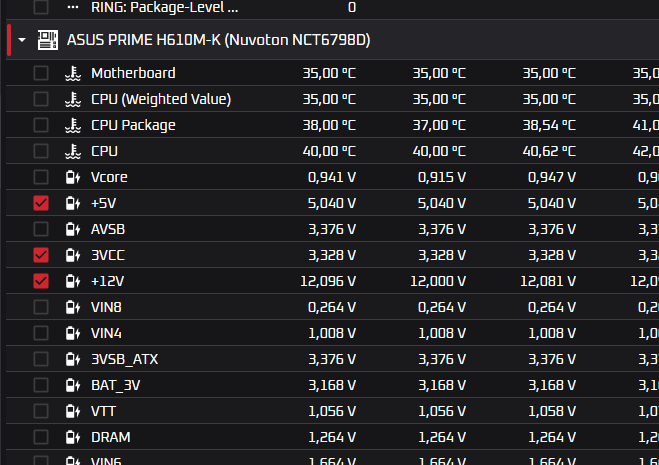Select the VTT label

click(103, 411)
